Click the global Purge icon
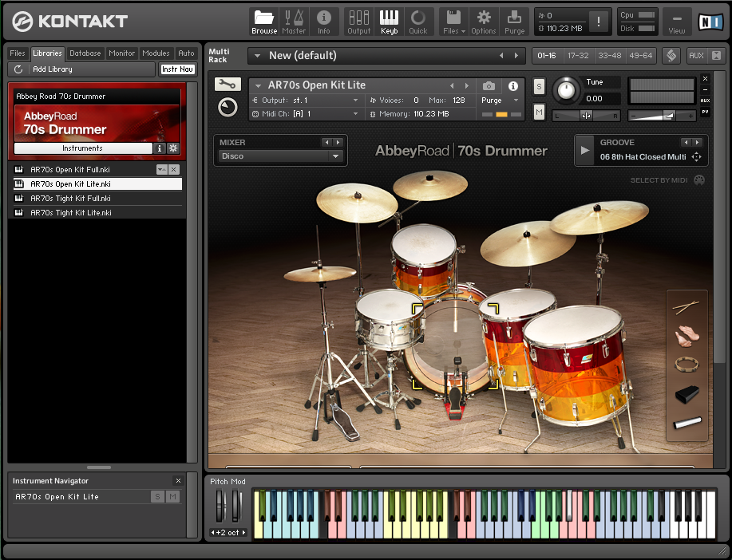Viewport: 732px width, 560px height. 514,22
